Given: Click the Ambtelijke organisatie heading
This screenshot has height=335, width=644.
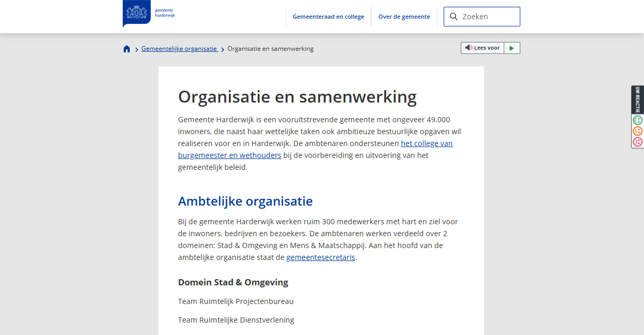Looking at the screenshot, I should (x=245, y=201).
